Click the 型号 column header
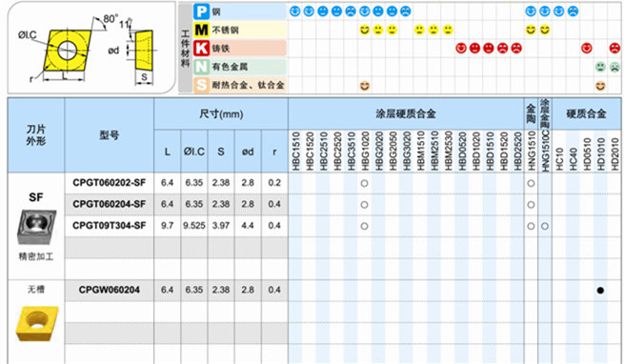624x364 pixels. click(x=109, y=135)
